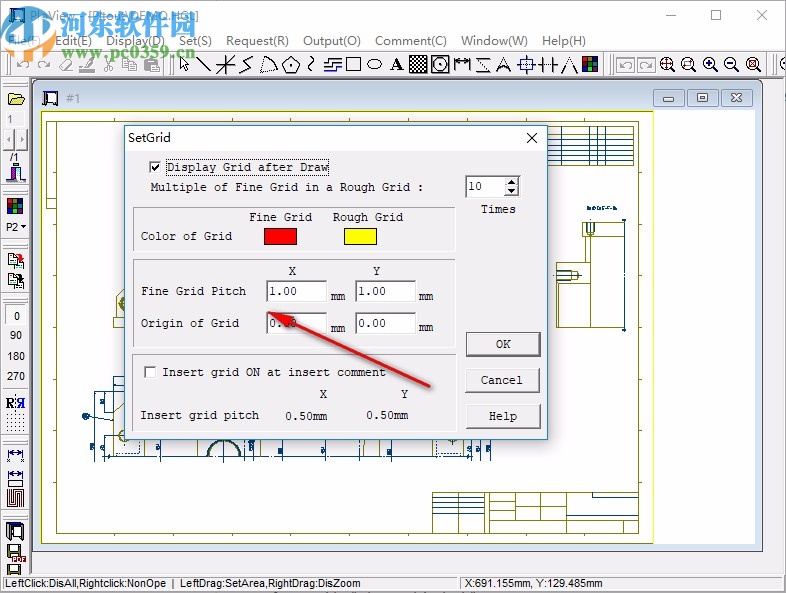Click the Origin of Grid Y field
This screenshot has width=786, height=593.
click(385, 323)
